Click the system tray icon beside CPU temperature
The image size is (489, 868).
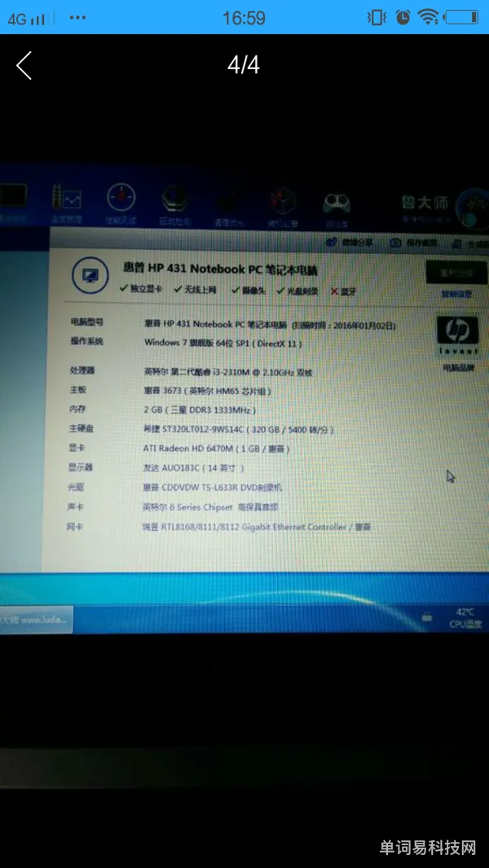[x=426, y=616]
